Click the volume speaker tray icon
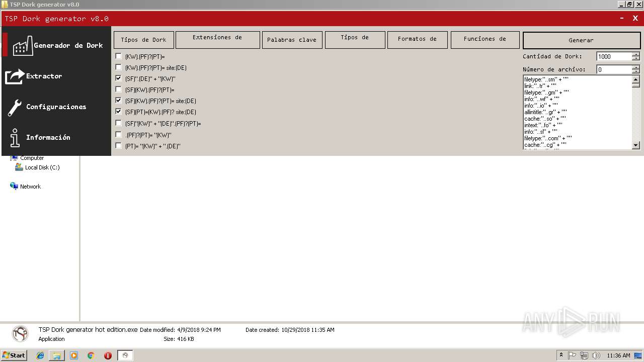The width and height of the screenshot is (644, 362). [596, 355]
